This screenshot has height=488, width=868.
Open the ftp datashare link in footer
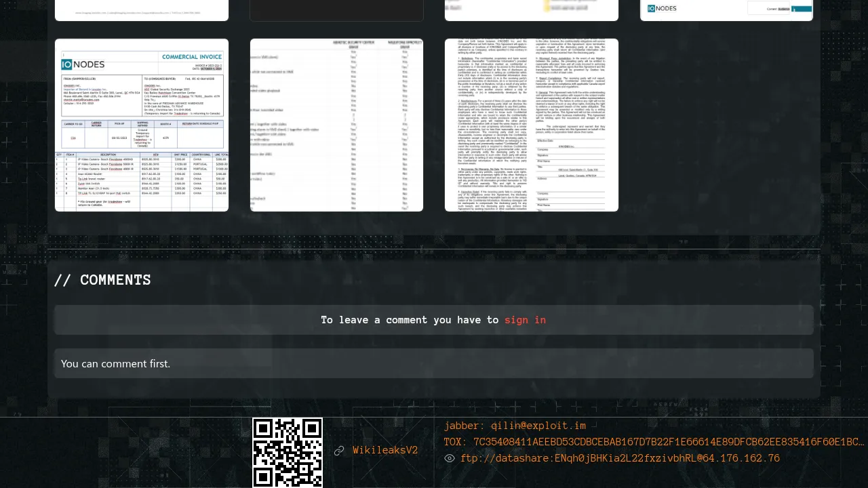(620, 459)
